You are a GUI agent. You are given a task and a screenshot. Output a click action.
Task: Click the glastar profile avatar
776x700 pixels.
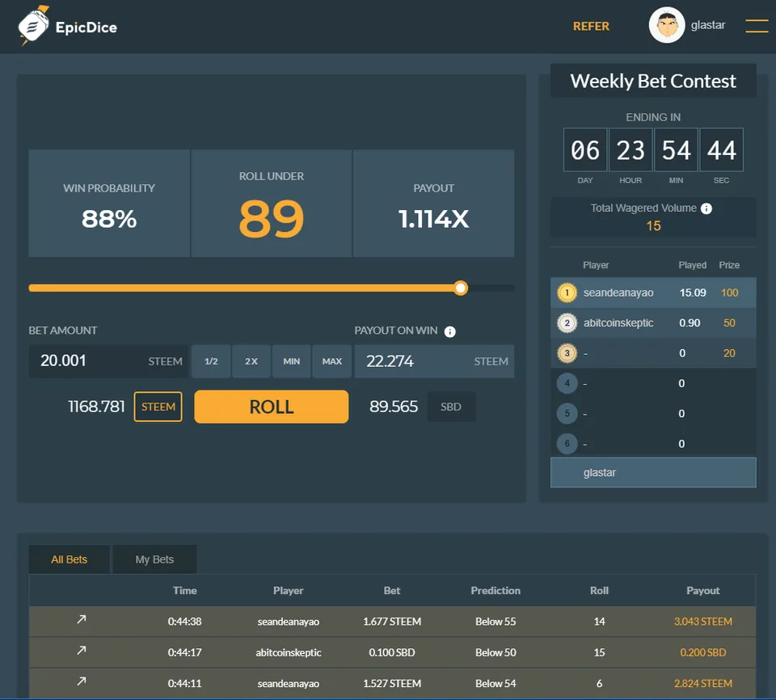tap(667, 26)
